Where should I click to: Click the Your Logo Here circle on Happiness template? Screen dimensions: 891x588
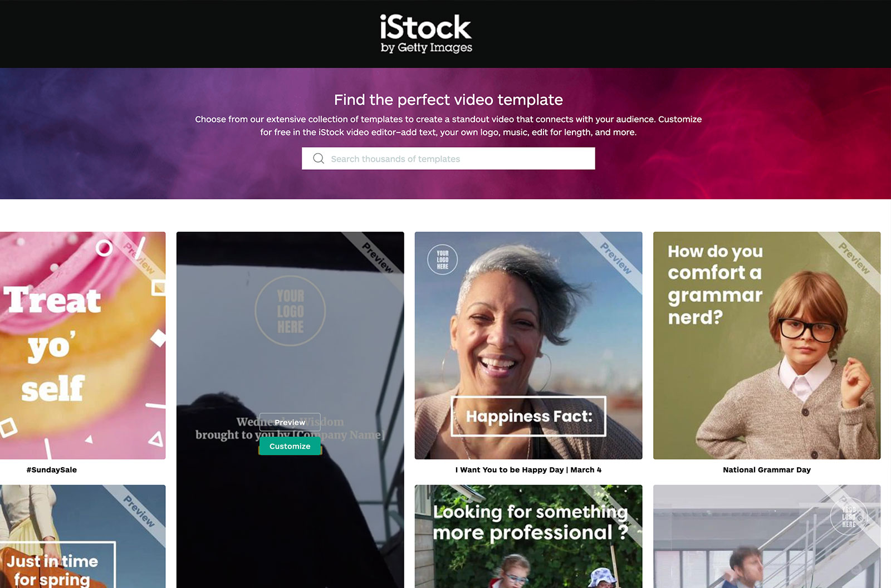[x=443, y=259]
